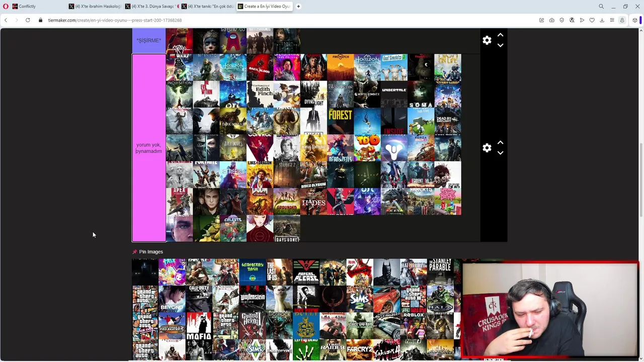The height and width of the screenshot is (362, 644).
Task: Pick the Edith Finch game cover
Action: (260, 94)
